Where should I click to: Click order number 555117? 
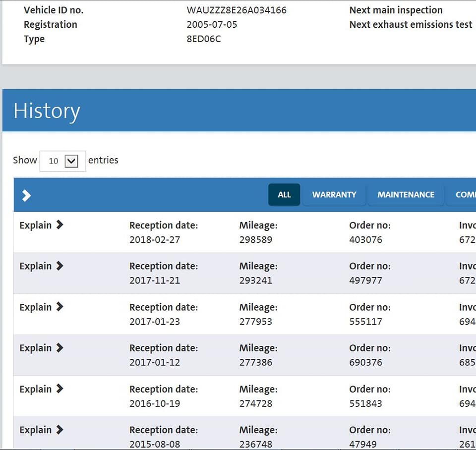(365, 322)
